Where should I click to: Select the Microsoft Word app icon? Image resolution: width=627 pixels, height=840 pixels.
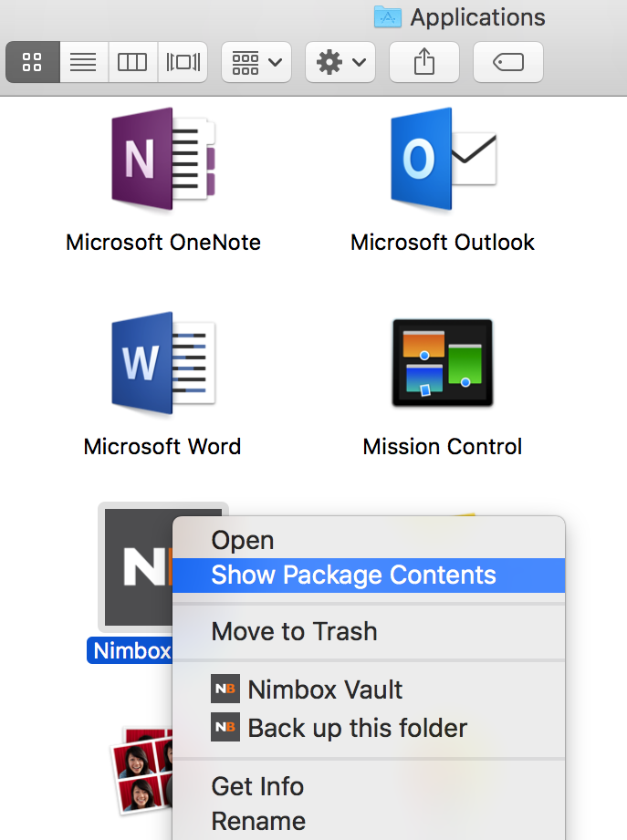tap(163, 363)
